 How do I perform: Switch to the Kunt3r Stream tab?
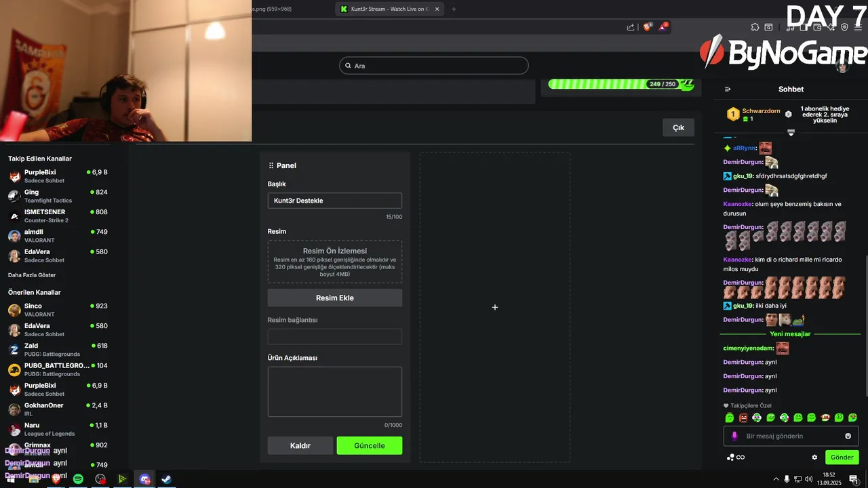[389, 9]
